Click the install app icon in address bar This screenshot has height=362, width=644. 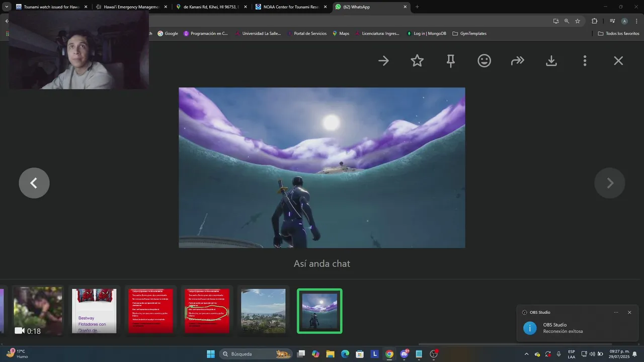556,21
